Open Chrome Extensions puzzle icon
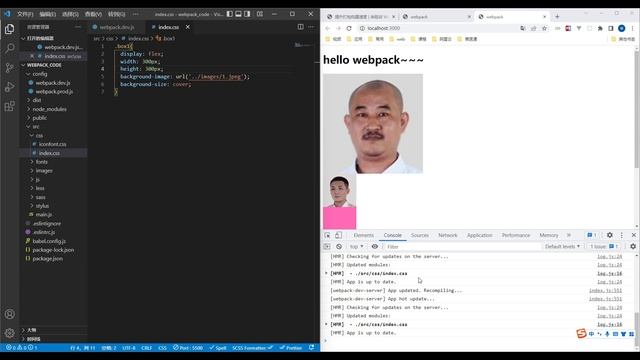Viewport: 640px width, 360px height. pyautogui.click(x=600, y=28)
